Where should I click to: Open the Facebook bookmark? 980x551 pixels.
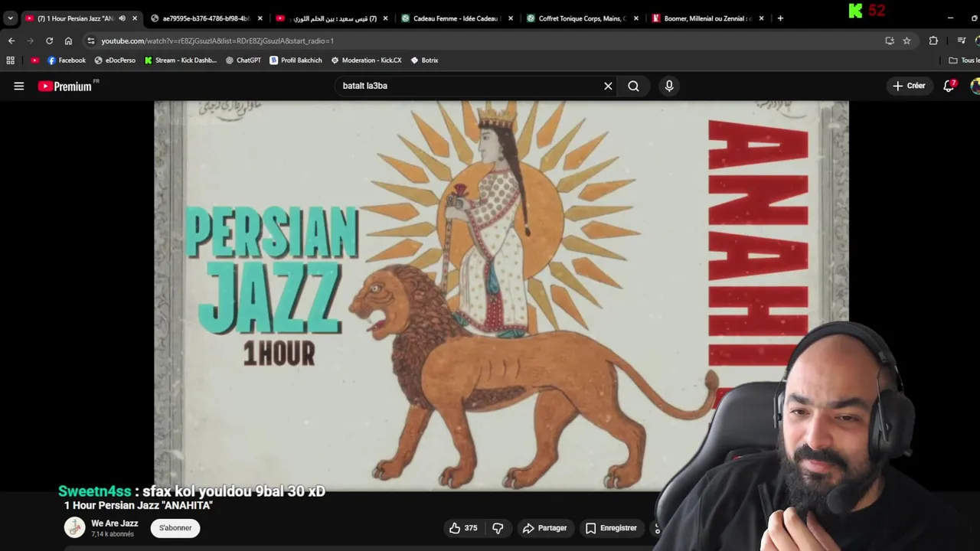[x=67, y=60]
